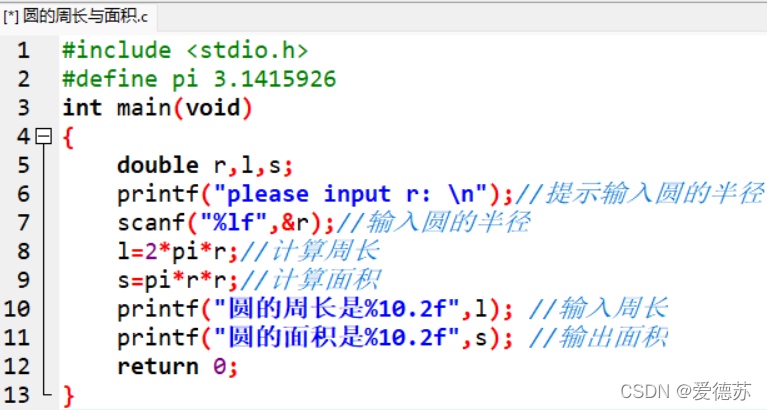Click the return 0; statement
Viewport: 767px width, 410px height.
click(178, 366)
